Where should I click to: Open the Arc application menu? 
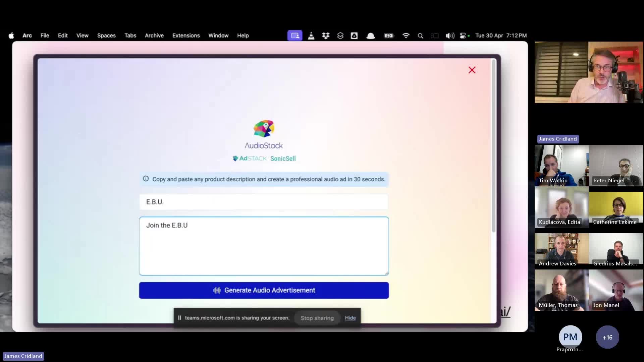click(27, 36)
